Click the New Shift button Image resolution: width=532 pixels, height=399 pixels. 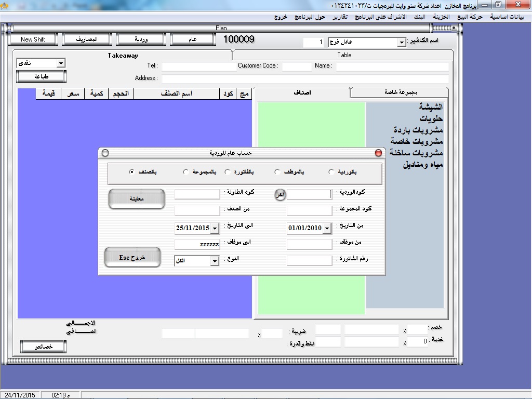tap(33, 39)
